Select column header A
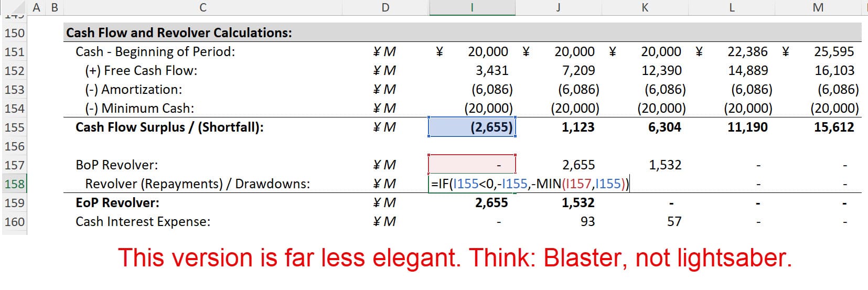The image size is (868, 290). coord(36,7)
